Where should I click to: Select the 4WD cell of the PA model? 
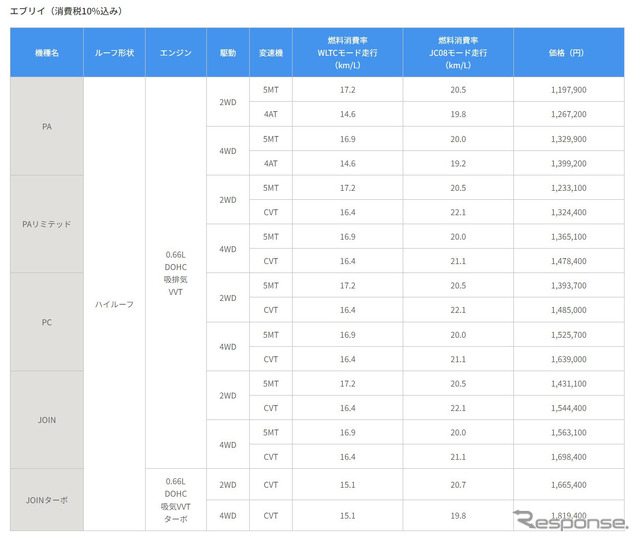(228, 151)
